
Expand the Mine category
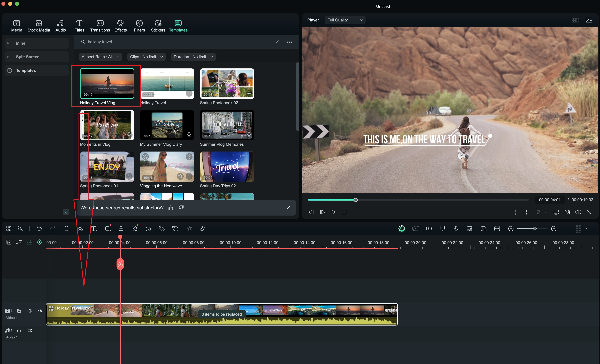pos(36,43)
